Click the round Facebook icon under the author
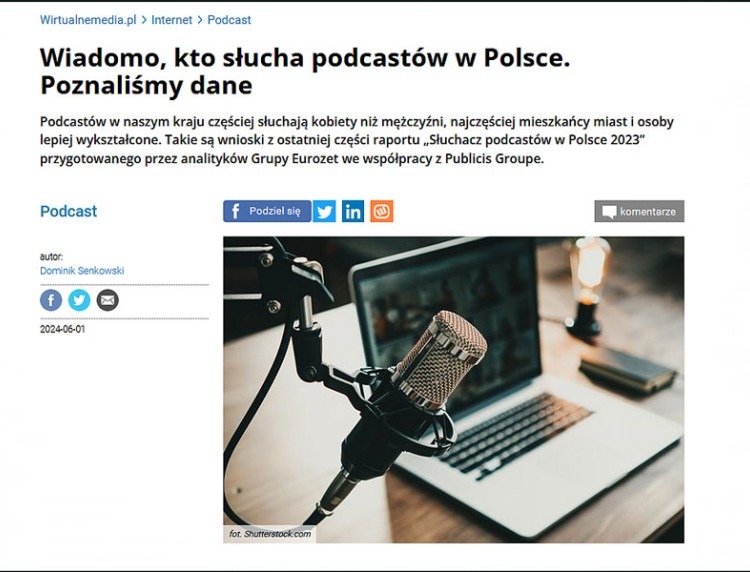 51,300
